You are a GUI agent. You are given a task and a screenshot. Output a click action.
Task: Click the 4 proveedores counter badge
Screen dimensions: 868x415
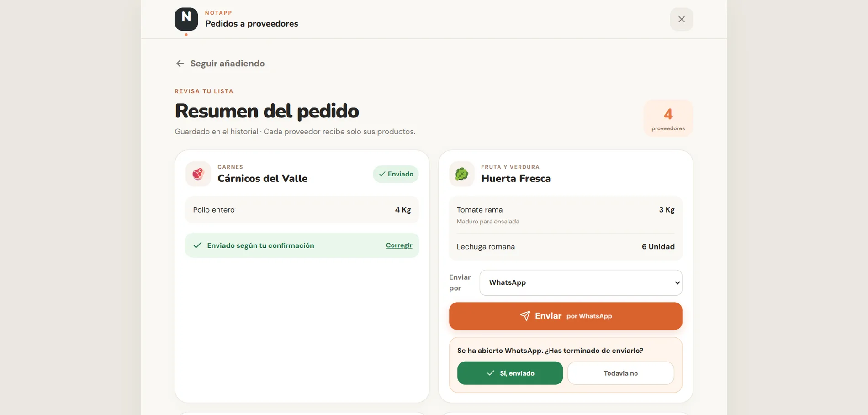point(668,118)
